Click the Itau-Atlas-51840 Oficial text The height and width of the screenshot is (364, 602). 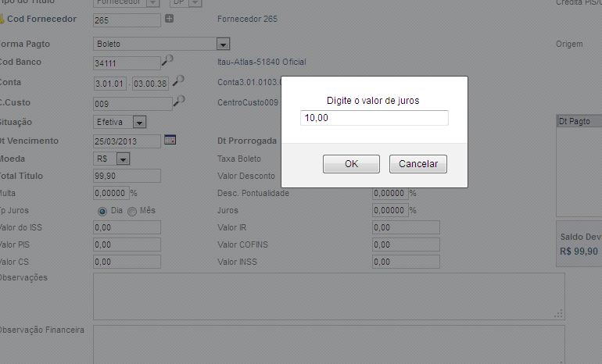[261, 62]
